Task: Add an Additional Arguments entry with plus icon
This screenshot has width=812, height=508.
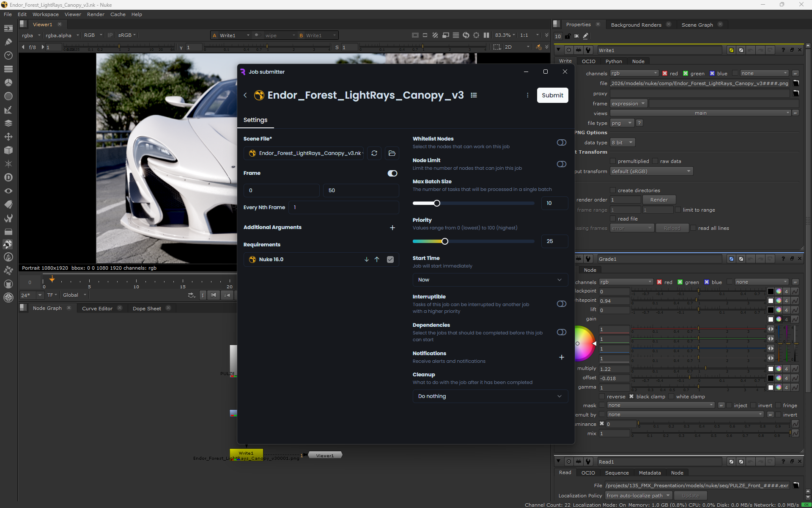Action: [392, 228]
